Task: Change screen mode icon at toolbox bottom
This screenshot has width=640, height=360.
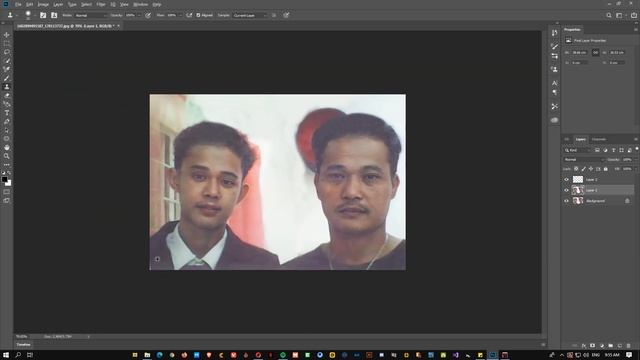Action: (x=7, y=200)
